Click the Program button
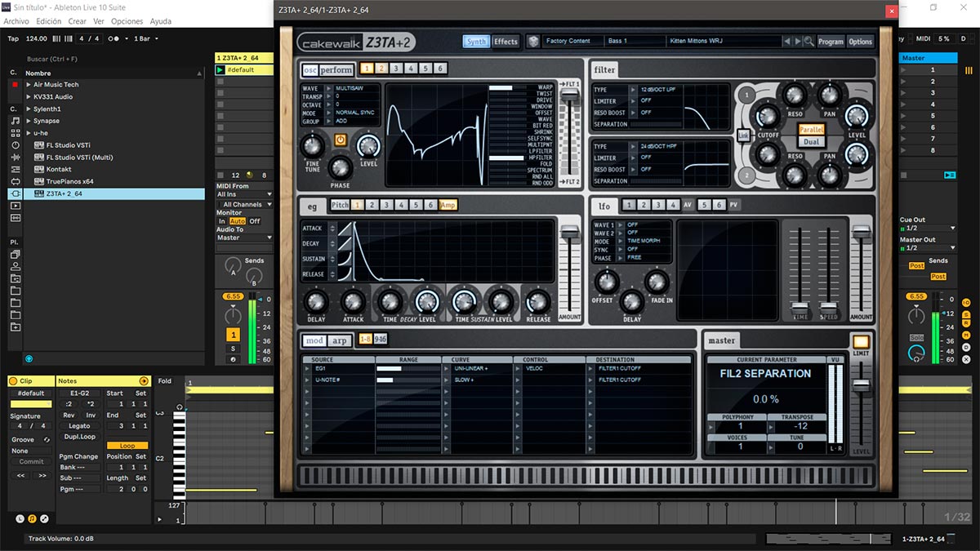980x551 pixels. [831, 42]
